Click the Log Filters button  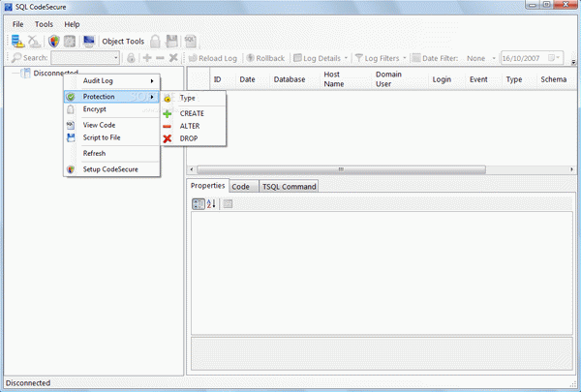pos(378,58)
